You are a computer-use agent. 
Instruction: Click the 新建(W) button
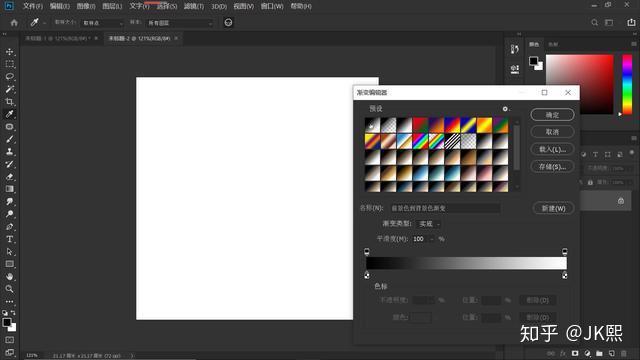pos(553,208)
